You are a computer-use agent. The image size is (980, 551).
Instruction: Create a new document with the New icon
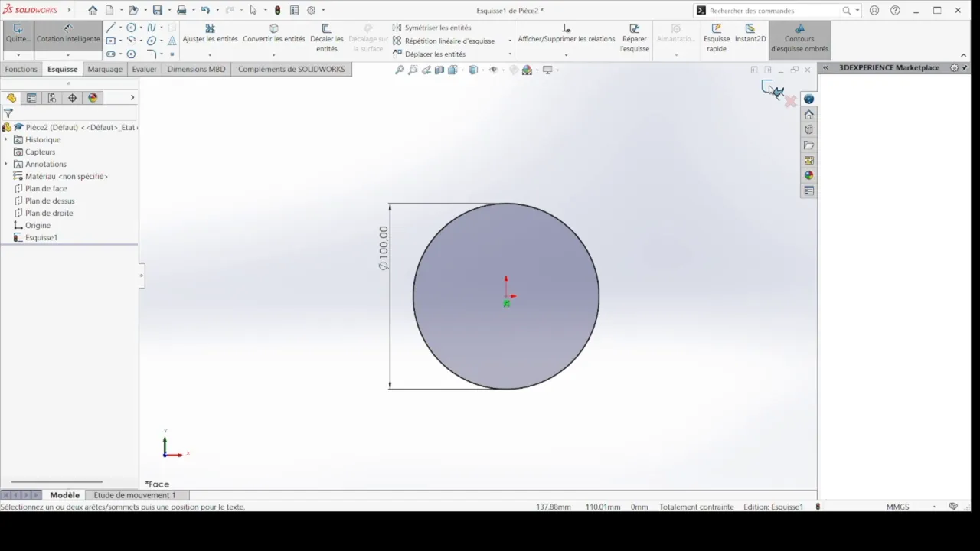point(109,11)
